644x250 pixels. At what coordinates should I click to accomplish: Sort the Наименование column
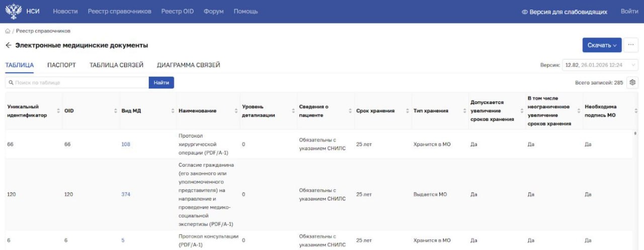pyautogui.click(x=236, y=111)
